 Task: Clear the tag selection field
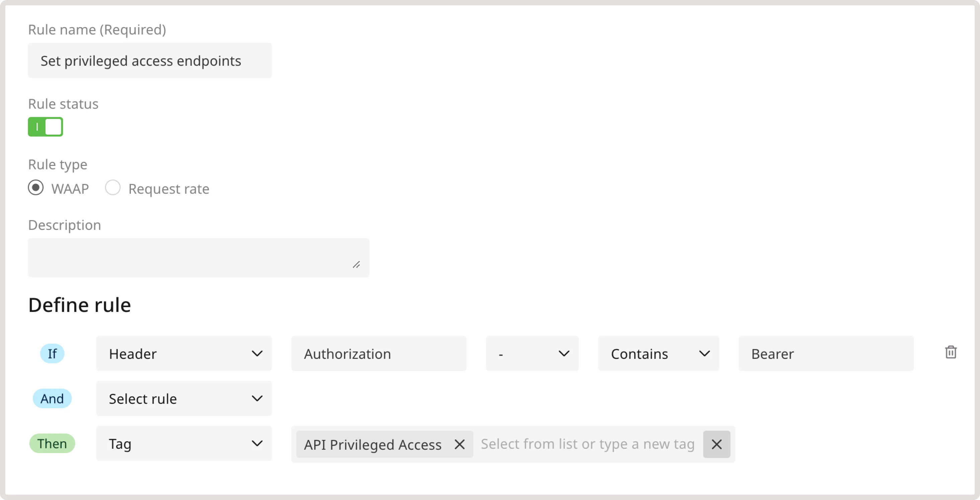point(716,444)
